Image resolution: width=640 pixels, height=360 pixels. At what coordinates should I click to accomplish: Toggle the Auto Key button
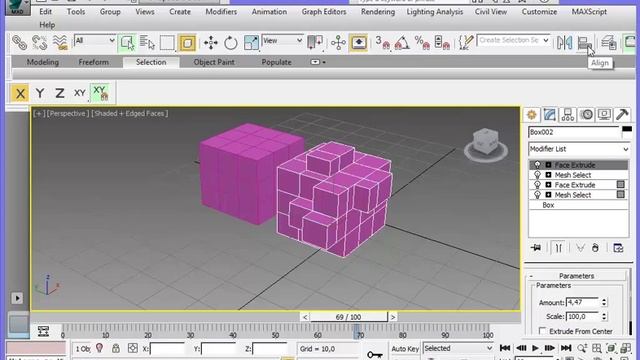[405, 349]
